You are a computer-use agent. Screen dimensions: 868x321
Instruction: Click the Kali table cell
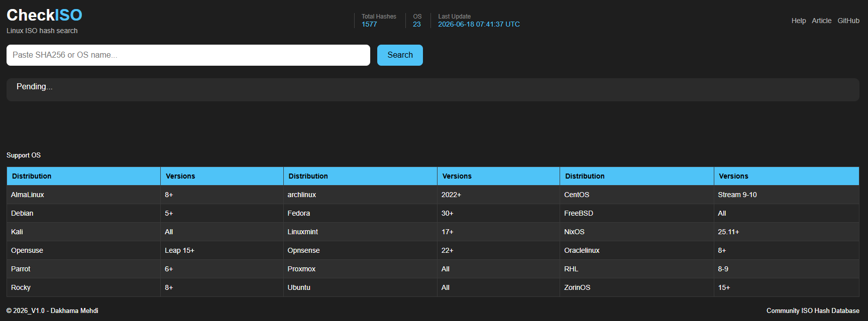84,232
